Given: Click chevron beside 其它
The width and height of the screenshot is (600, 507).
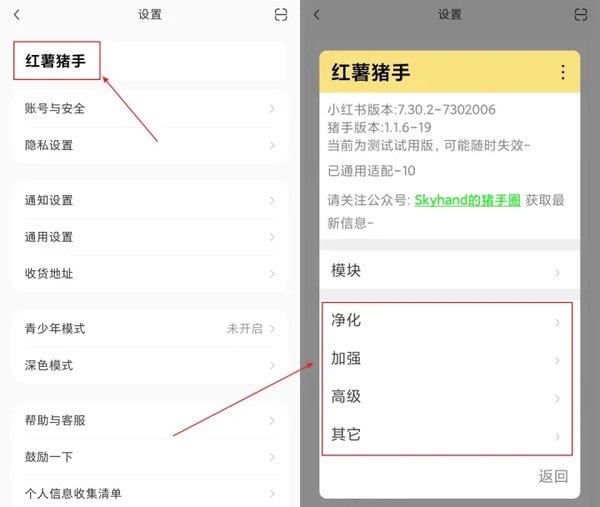Looking at the screenshot, I should click(x=557, y=437).
